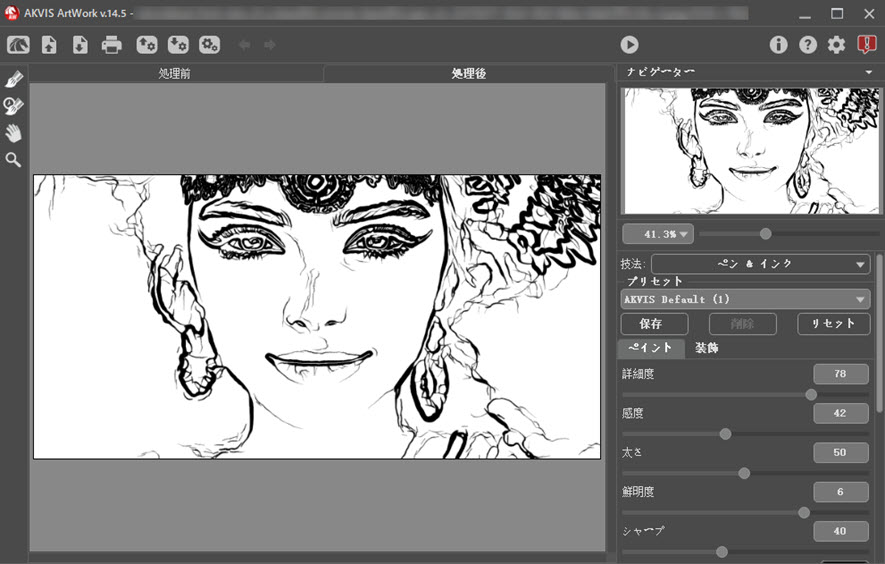Edit the 太さ value field 50
The width and height of the screenshot is (885, 564).
(x=840, y=452)
